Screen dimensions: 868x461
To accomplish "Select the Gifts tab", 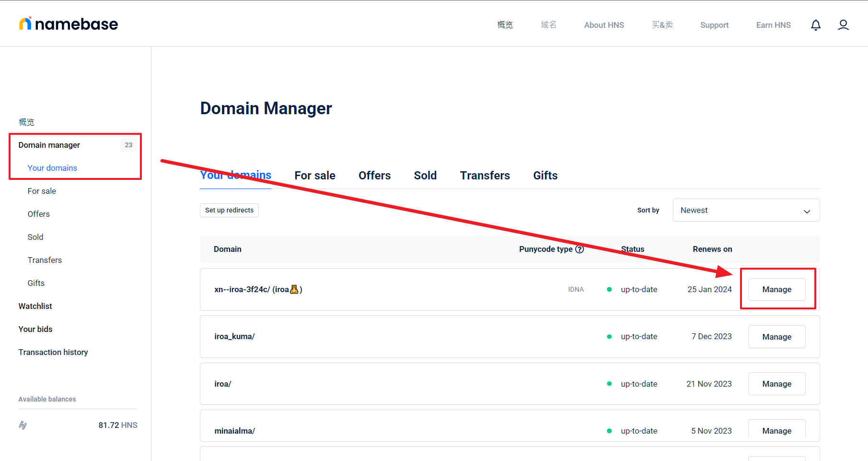I will point(545,176).
